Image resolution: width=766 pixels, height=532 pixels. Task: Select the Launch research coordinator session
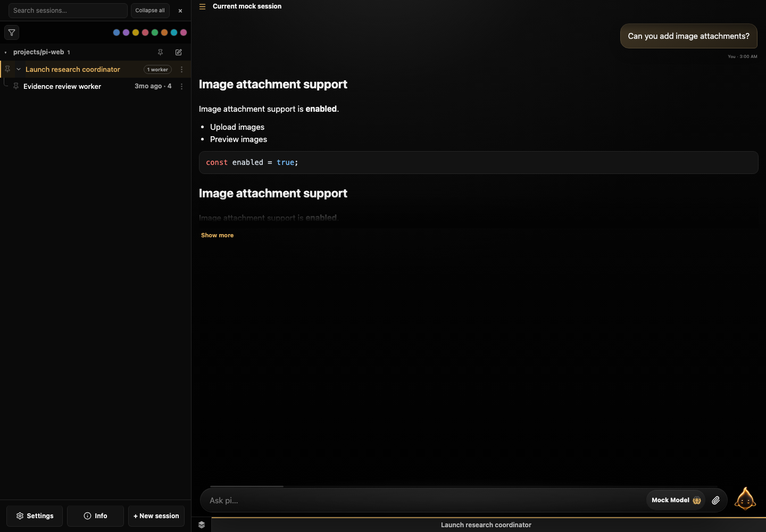click(73, 70)
